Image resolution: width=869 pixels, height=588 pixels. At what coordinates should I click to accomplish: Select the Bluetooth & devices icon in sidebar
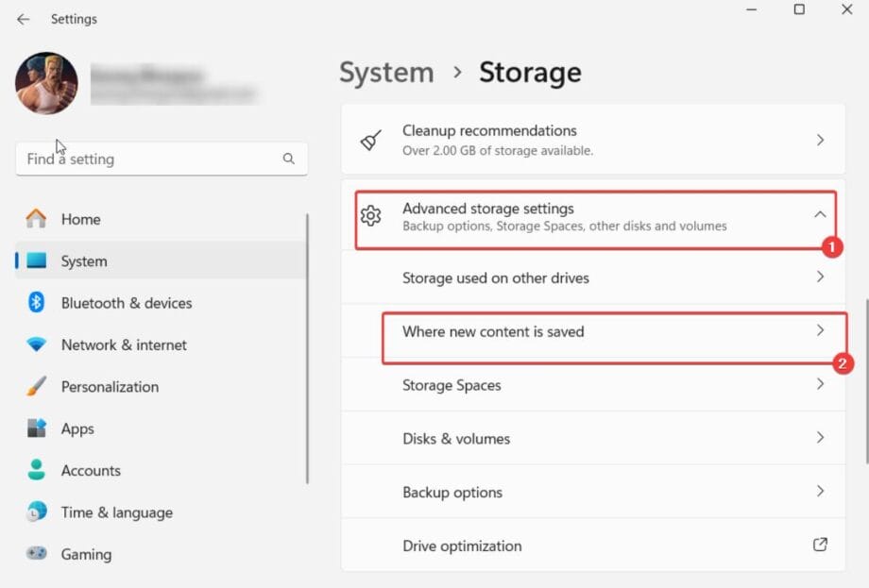click(x=34, y=303)
